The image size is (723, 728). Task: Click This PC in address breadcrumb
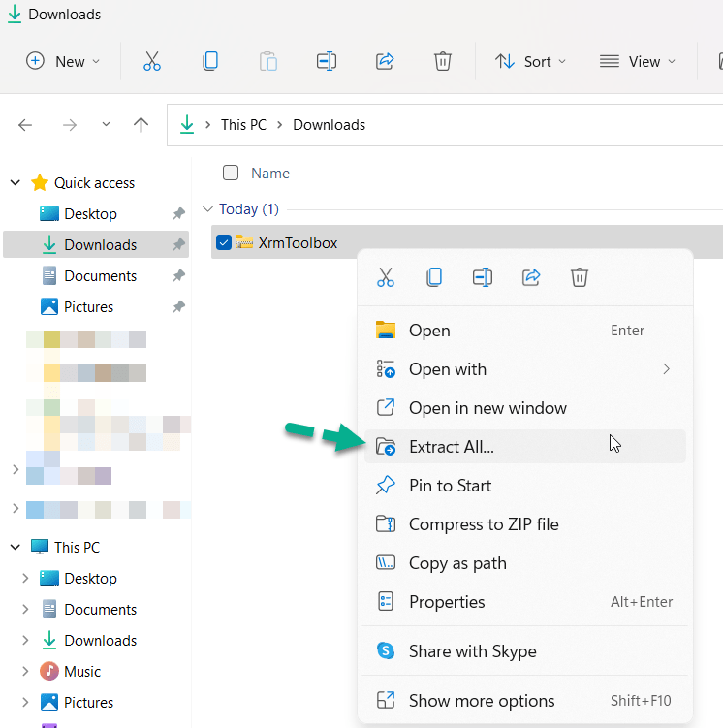point(243,125)
